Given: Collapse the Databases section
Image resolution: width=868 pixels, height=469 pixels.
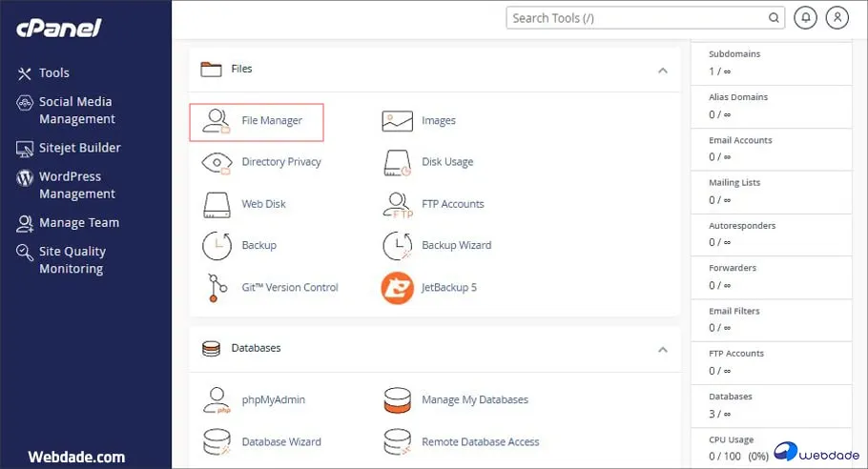Looking at the screenshot, I should click(x=662, y=349).
